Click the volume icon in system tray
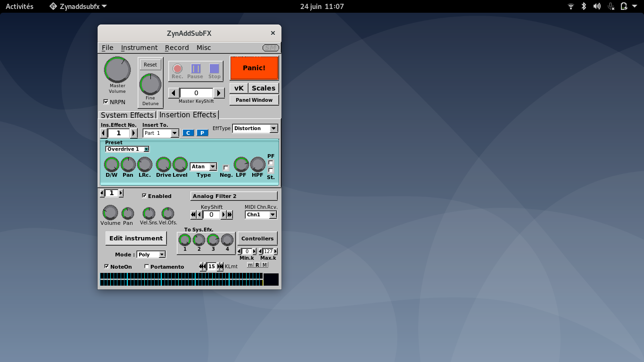 [597, 6]
